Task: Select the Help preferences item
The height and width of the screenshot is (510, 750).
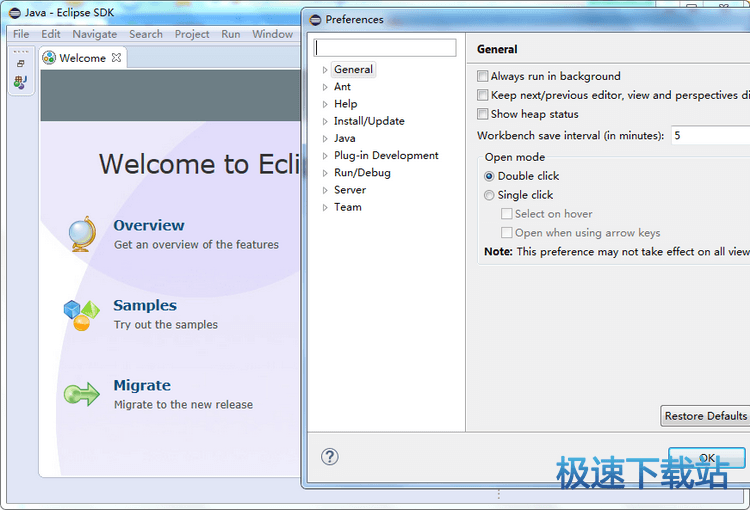Action: point(345,104)
